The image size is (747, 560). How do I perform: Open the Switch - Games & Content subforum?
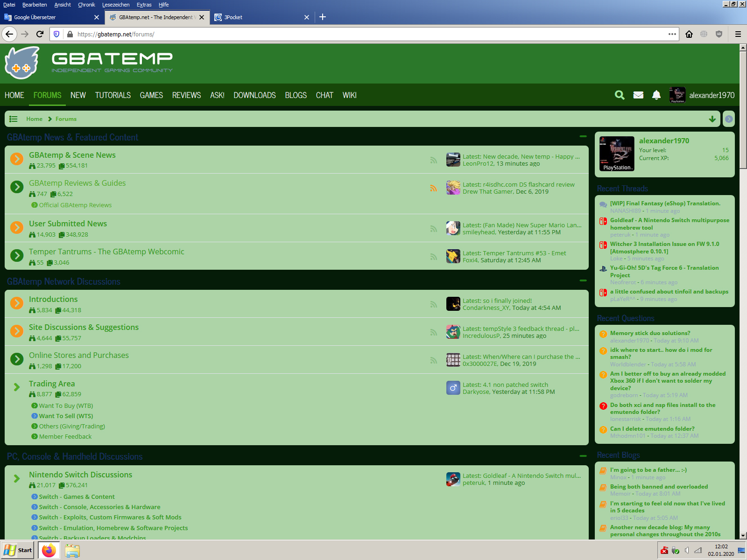coord(77,497)
